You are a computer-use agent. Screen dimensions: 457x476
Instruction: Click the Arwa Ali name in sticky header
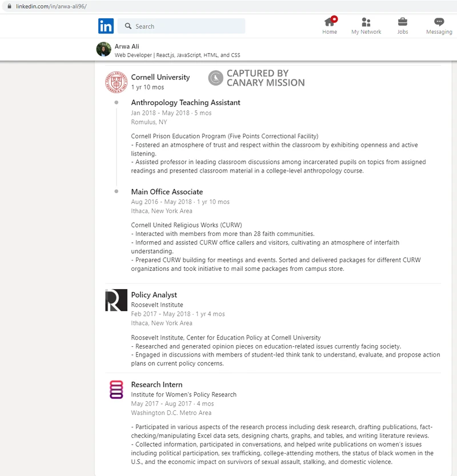pos(127,46)
